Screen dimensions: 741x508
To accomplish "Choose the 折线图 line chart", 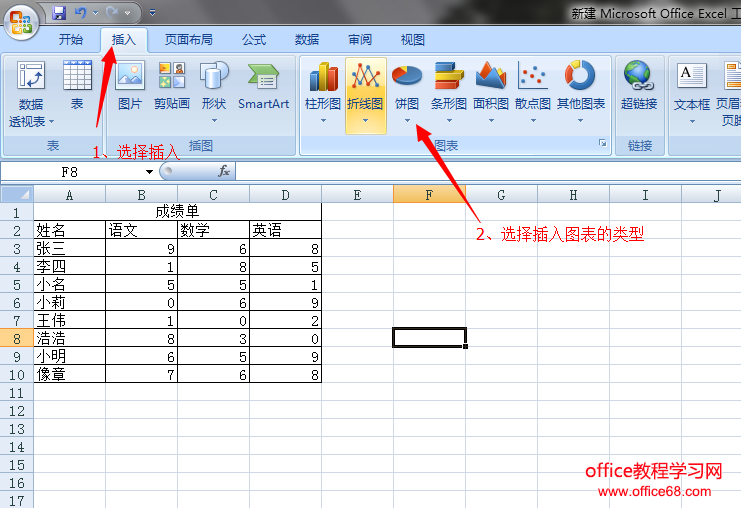I will click(366, 95).
